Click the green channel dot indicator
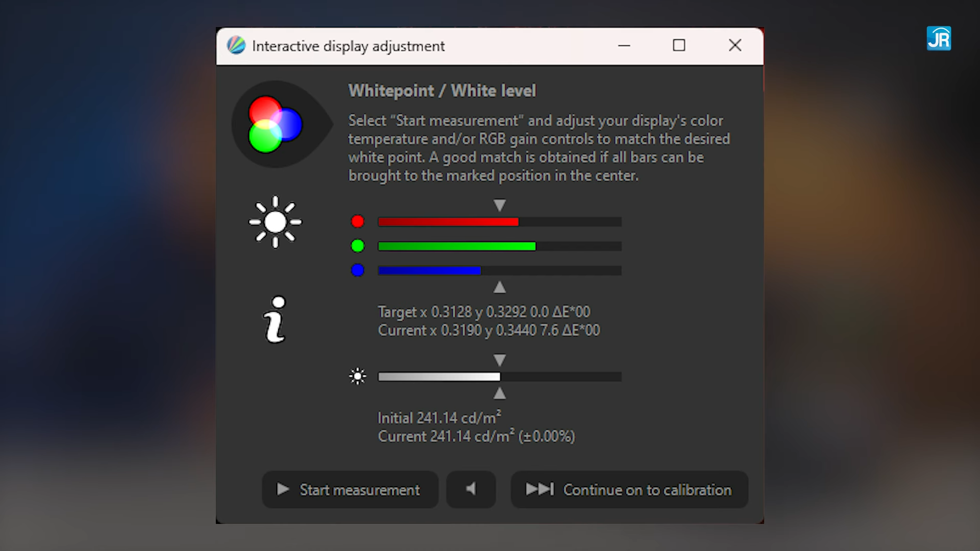 [358, 246]
